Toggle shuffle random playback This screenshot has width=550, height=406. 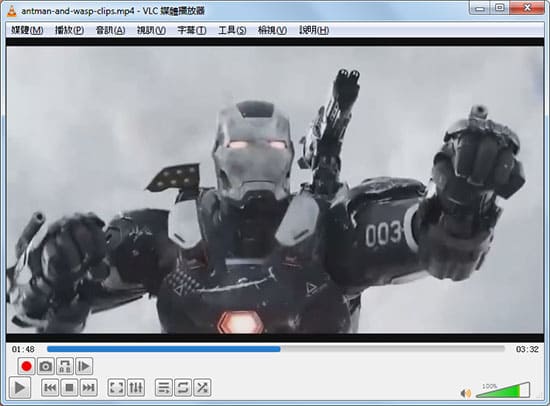click(202, 388)
